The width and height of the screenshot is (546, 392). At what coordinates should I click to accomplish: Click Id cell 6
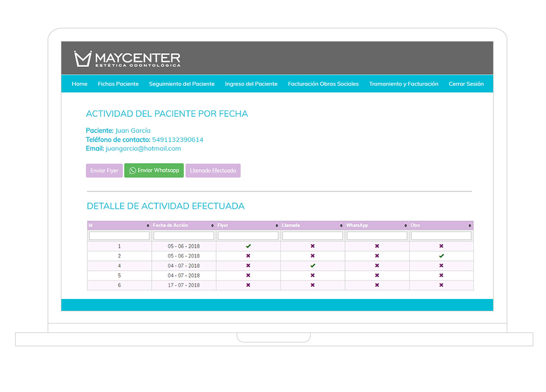click(x=119, y=285)
